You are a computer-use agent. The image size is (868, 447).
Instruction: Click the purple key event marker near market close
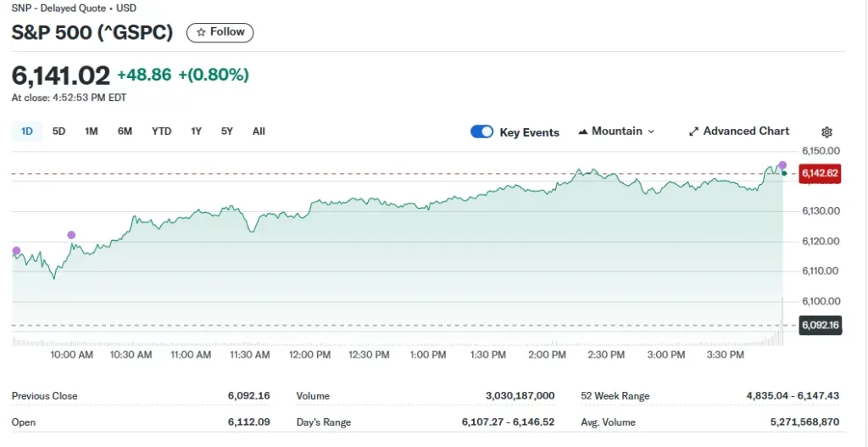pyautogui.click(x=782, y=165)
